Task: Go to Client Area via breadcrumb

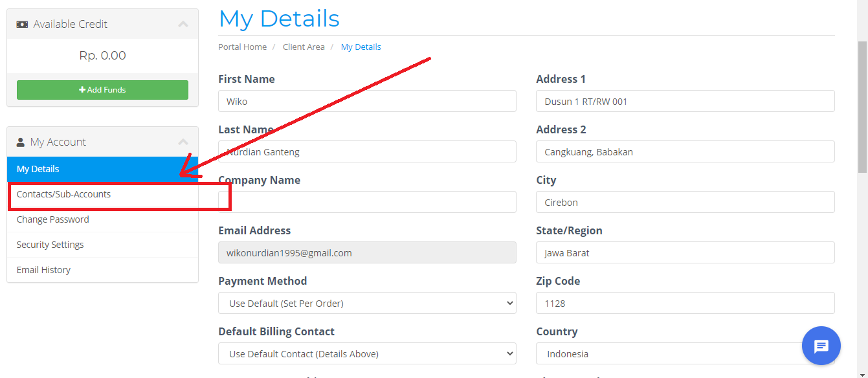Action: tap(304, 47)
